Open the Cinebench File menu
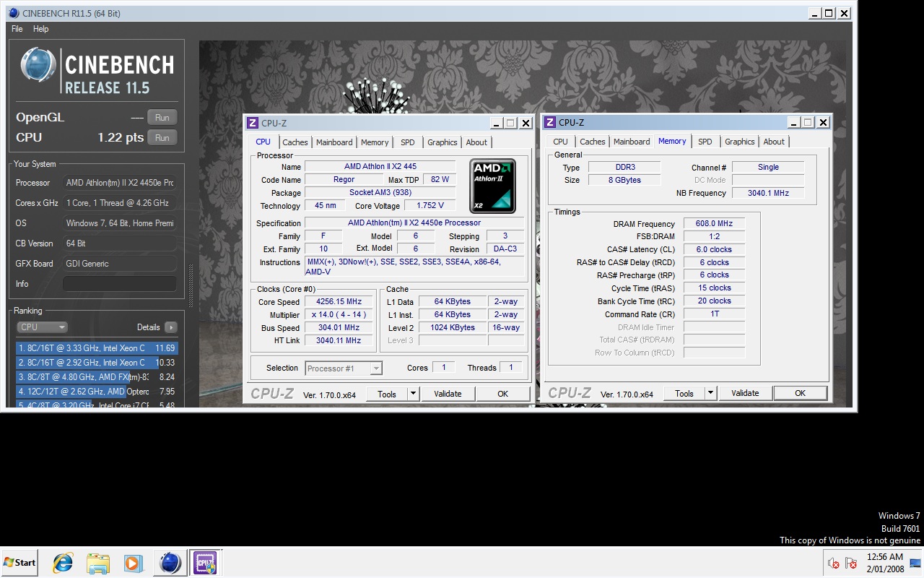Image resolution: width=924 pixels, height=578 pixels. [17, 29]
